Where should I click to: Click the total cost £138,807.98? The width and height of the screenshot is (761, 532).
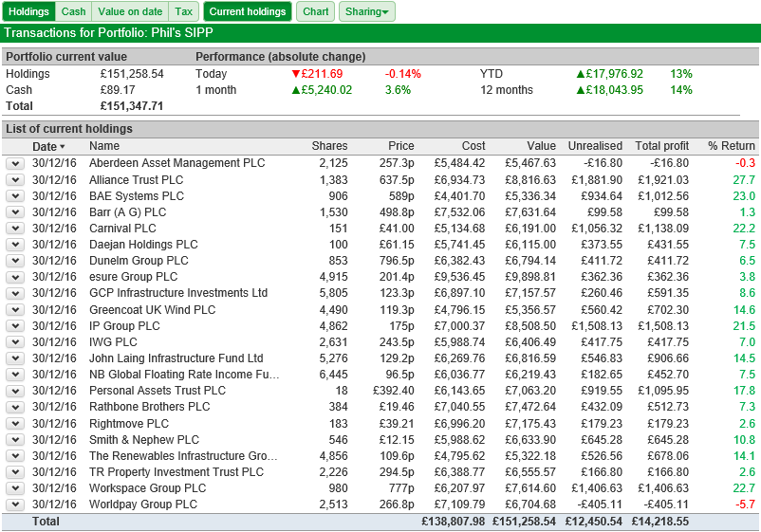454,522
